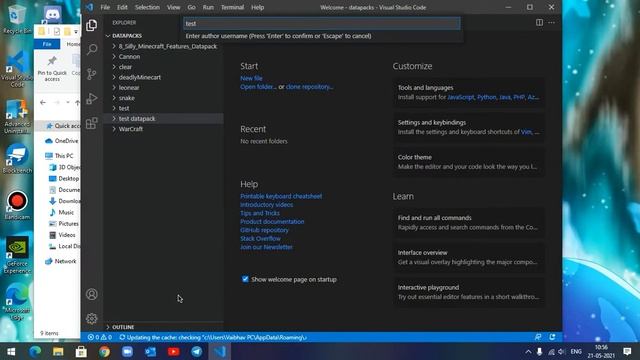The height and width of the screenshot is (360, 640).
Task: Open the Search view in activity bar
Action: [x=92, y=50]
